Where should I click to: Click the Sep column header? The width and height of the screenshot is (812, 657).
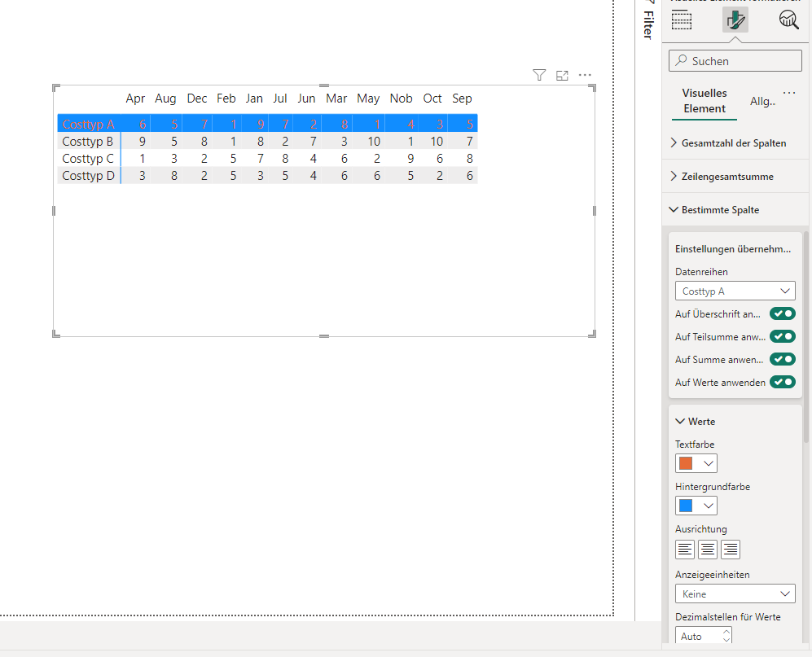[462, 99]
